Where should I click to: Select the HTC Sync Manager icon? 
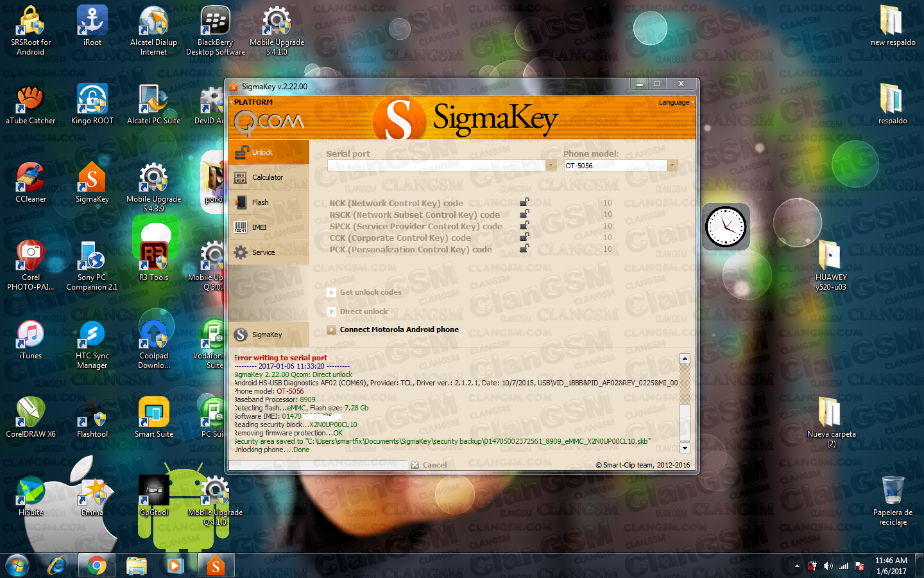coord(92,344)
